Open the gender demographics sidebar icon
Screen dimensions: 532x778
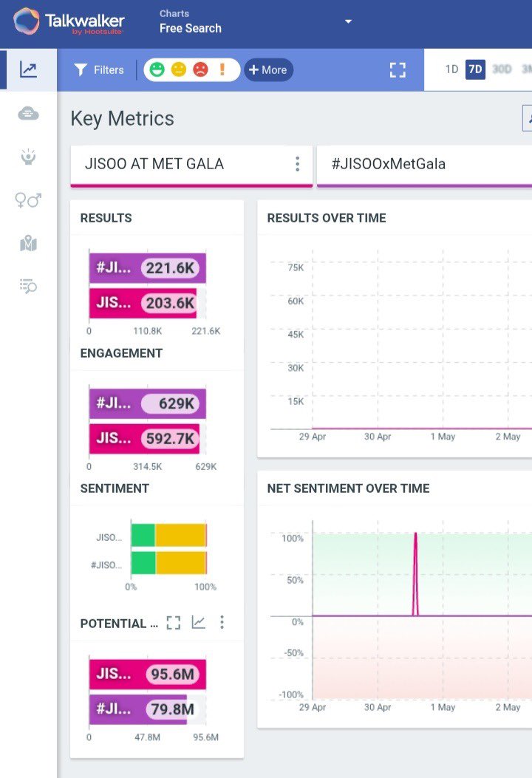28,200
